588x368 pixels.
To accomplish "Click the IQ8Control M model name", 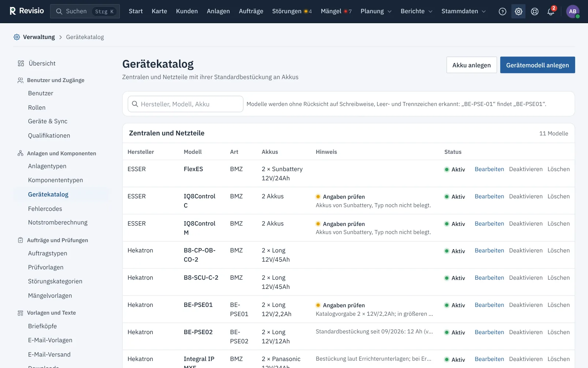I will (x=200, y=228).
